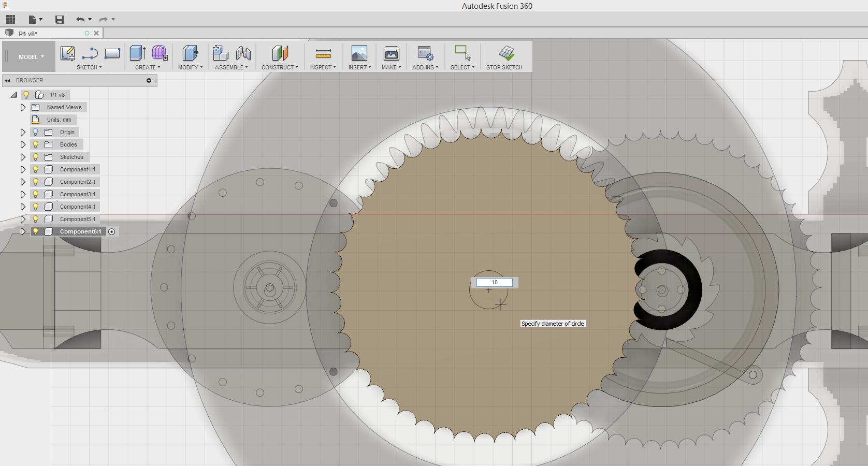Toggle visibility lightbulb of Origin
Screen dimensions: 868x466
[36, 132]
